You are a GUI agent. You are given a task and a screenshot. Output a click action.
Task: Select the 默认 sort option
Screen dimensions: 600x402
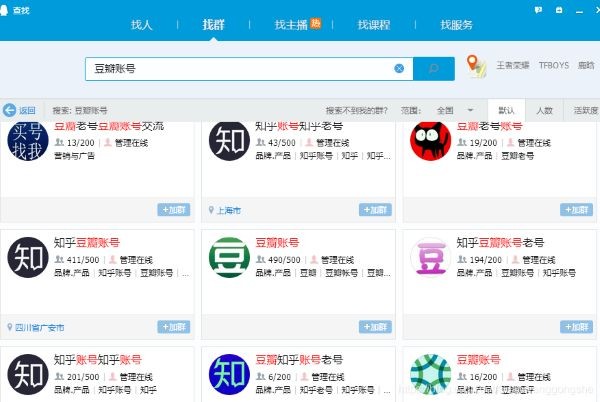[506, 110]
